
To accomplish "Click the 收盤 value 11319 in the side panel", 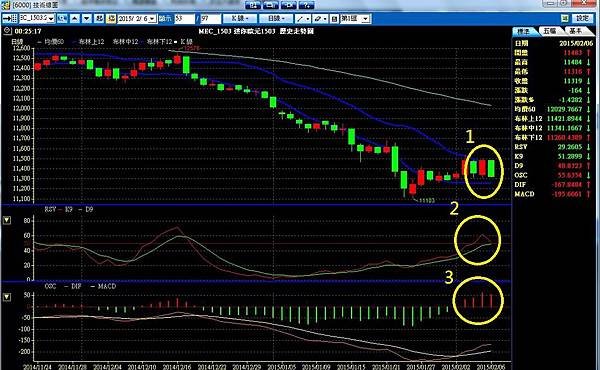I will pyautogui.click(x=572, y=81).
